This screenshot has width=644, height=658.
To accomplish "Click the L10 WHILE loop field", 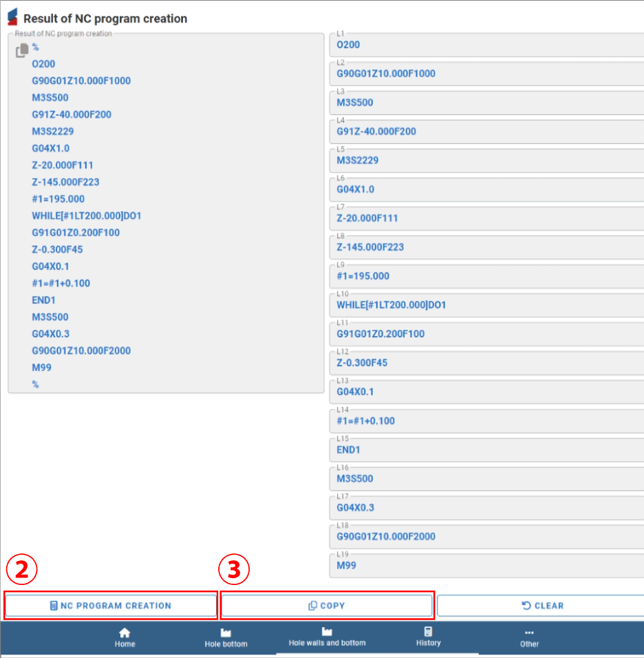I will 486,305.
